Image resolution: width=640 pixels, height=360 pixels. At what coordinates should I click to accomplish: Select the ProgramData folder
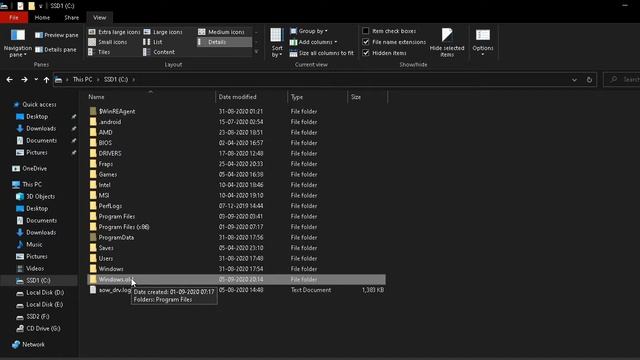[236, 238]
